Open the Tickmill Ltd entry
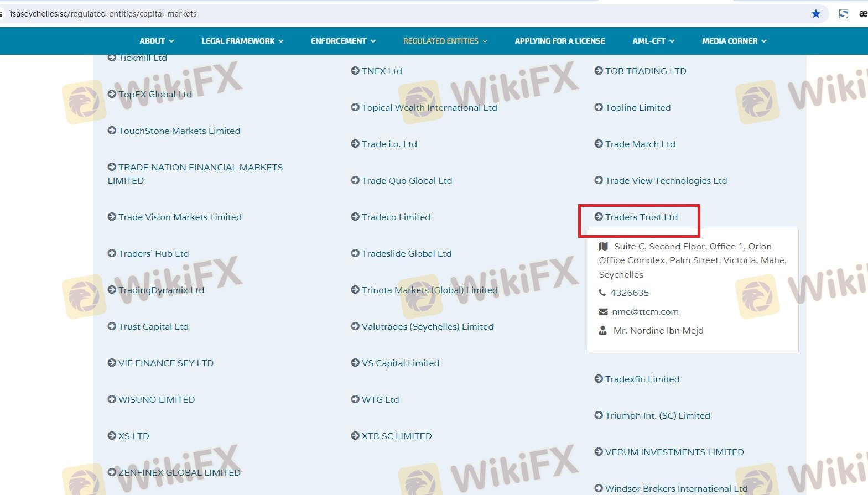Viewport: 868px width, 495px height. (143, 58)
